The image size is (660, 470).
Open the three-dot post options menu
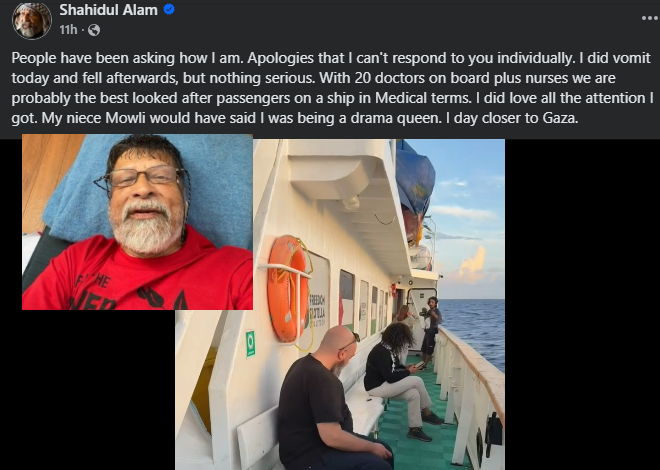(x=650, y=18)
